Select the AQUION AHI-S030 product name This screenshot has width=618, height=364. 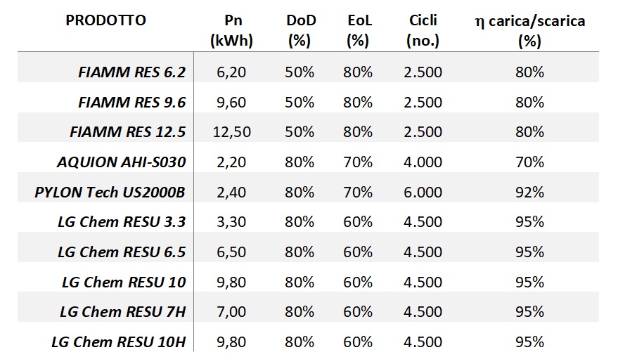(121, 162)
